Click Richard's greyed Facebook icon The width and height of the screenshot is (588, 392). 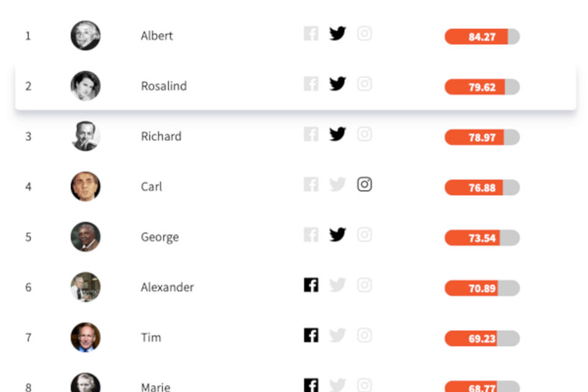click(x=311, y=134)
